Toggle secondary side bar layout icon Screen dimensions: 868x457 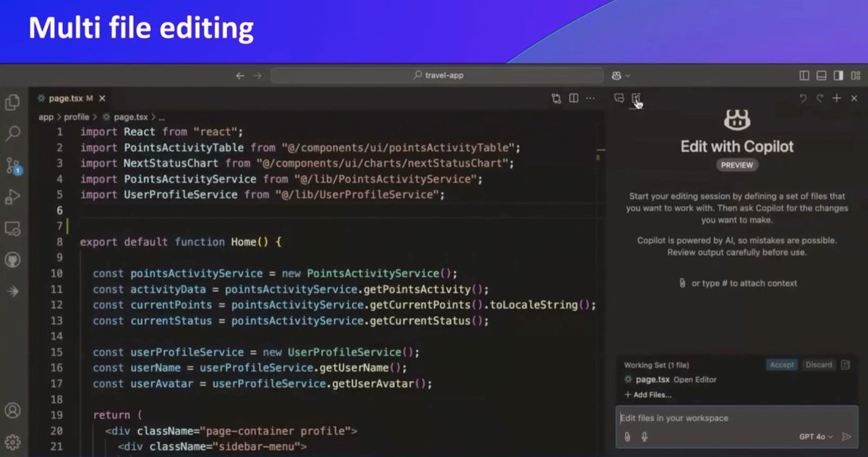click(x=838, y=76)
